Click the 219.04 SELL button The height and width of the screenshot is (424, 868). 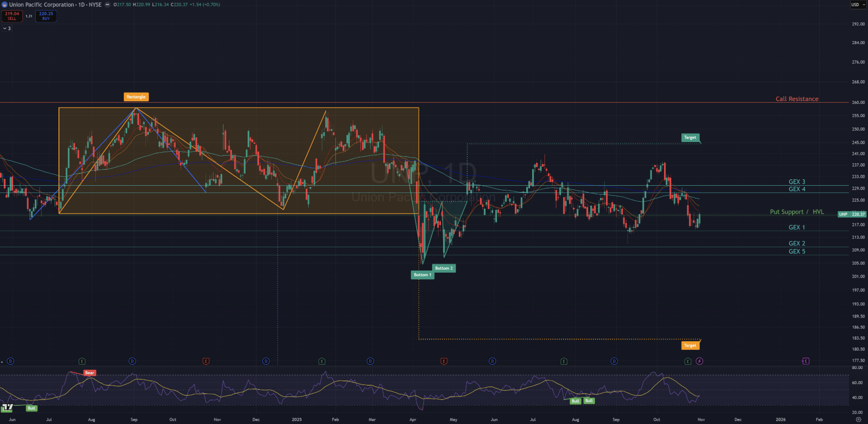(x=12, y=16)
